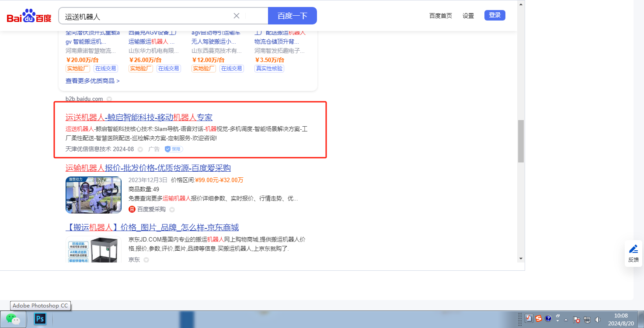Clear the search box with the X icon

237,16
